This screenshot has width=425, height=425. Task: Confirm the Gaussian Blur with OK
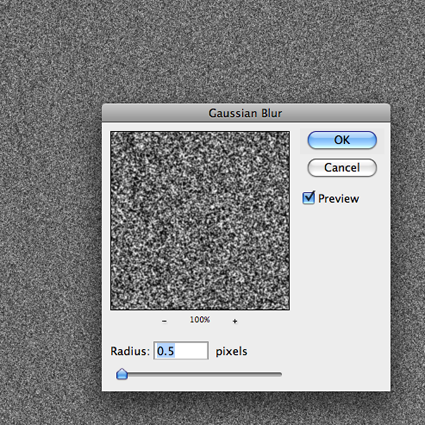(342, 140)
